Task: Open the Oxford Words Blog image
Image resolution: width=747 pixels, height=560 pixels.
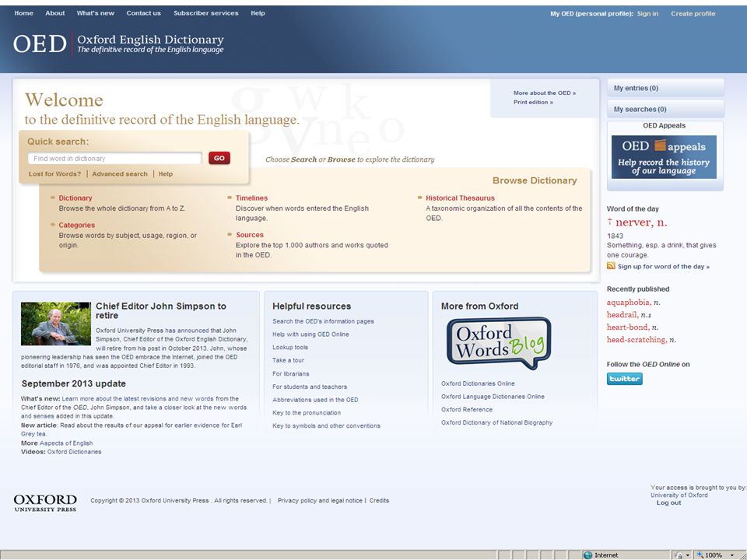Action: [x=499, y=343]
